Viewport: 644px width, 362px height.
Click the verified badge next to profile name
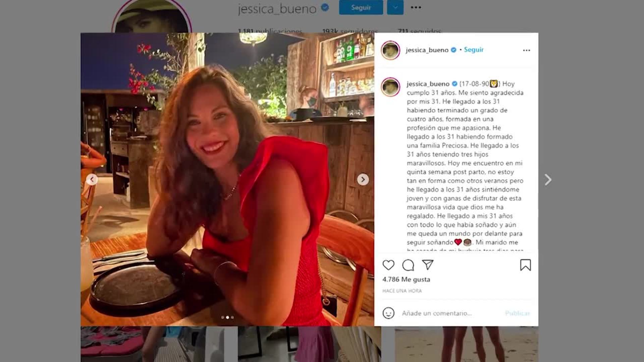tap(325, 7)
